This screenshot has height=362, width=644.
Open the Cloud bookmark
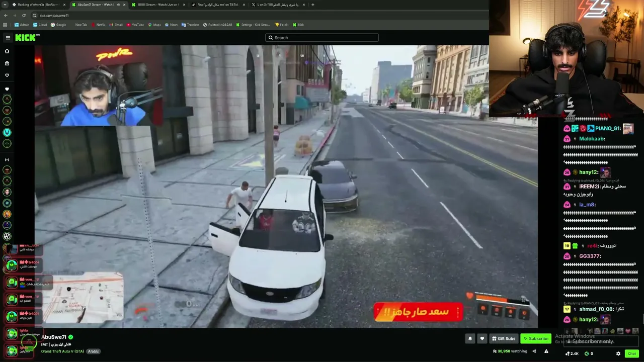click(40, 25)
